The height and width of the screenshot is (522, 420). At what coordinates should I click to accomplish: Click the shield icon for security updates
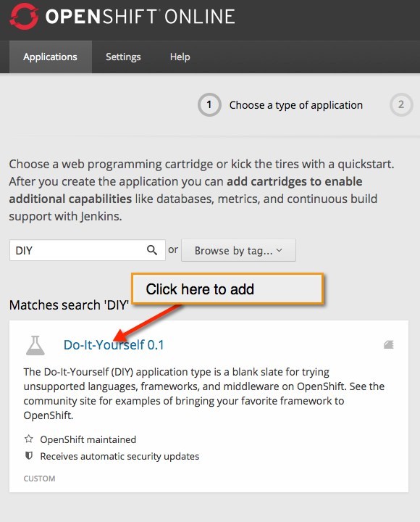point(29,455)
